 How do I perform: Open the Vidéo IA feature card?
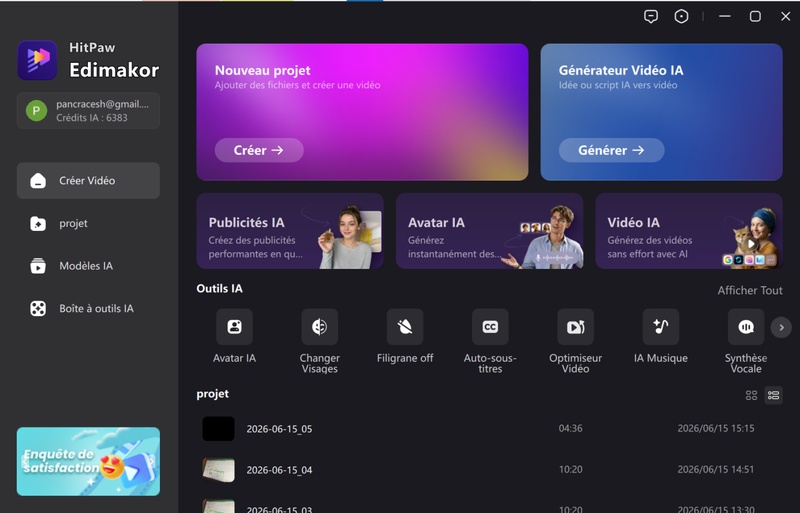click(689, 231)
